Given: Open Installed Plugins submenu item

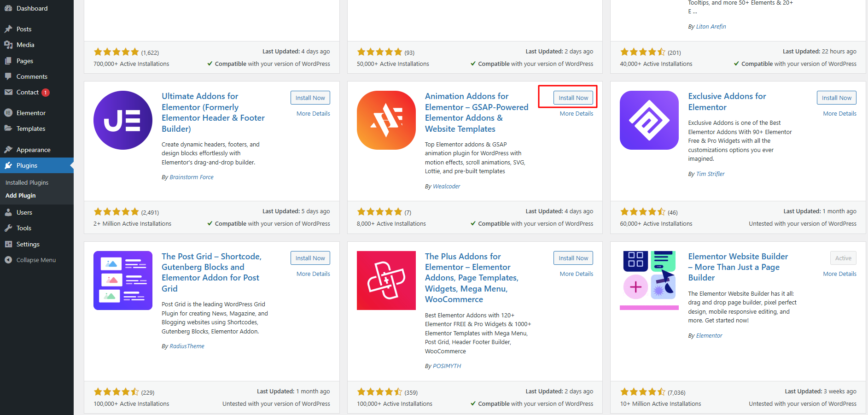Looking at the screenshot, I should pos(27,182).
